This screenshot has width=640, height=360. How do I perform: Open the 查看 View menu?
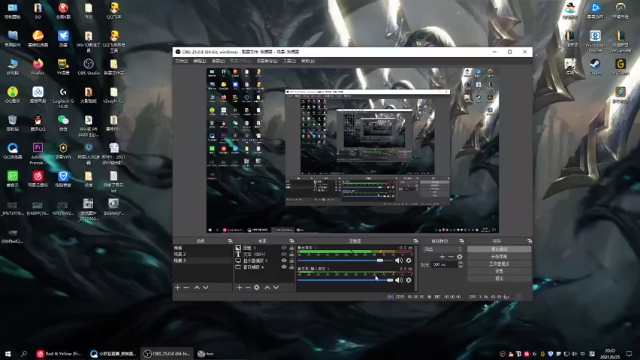(x=218, y=61)
